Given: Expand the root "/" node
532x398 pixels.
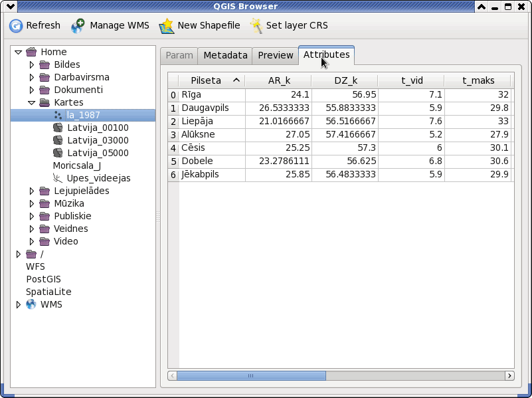Looking at the screenshot, I should [19, 254].
